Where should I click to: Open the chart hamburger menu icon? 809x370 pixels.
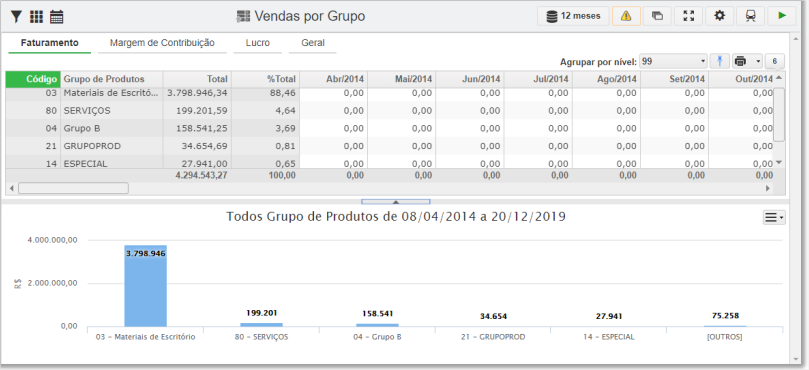(x=774, y=217)
